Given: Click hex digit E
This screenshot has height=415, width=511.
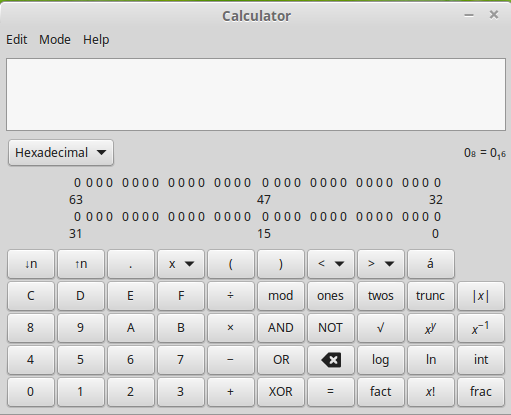Looking at the screenshot, I should coord(131,296).
